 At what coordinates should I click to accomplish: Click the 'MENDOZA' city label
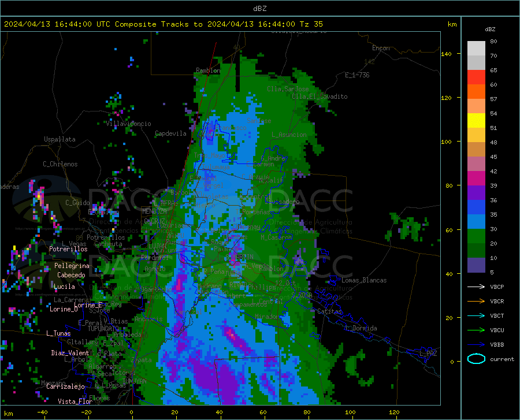coord(154,211)
